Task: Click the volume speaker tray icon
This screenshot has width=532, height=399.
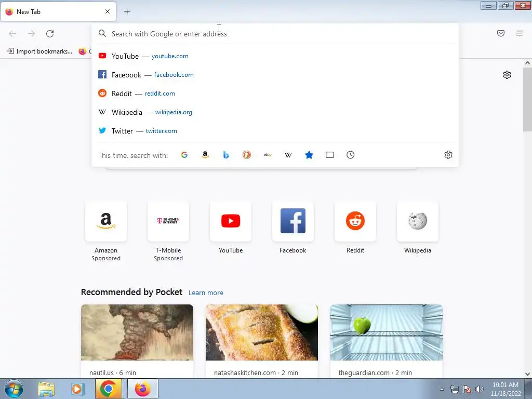Action: click(480, 389)
